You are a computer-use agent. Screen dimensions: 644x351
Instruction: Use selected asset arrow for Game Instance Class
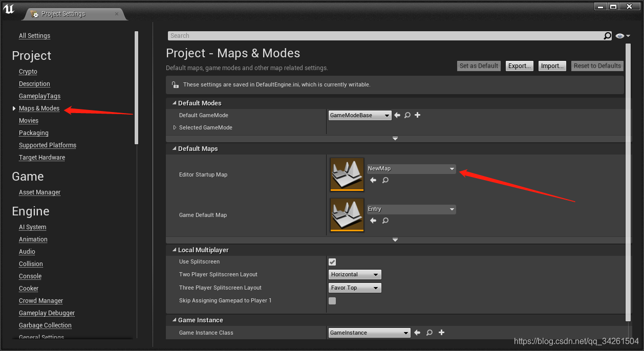click(417, 333)
